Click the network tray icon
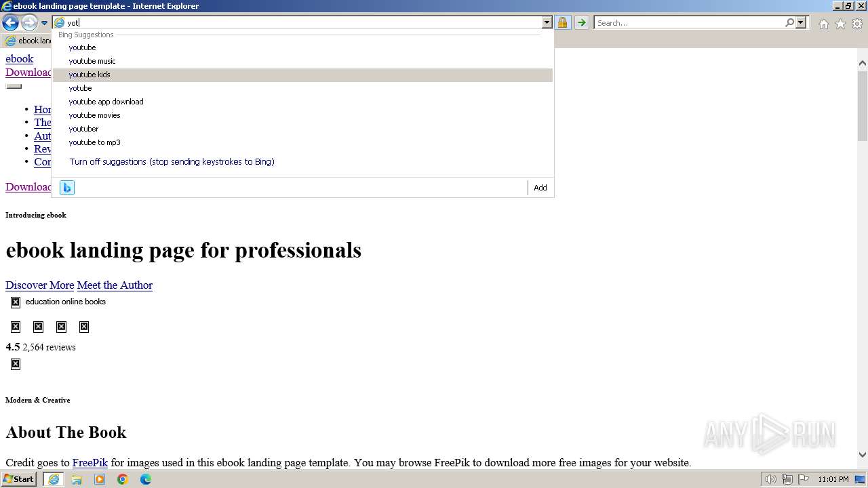Image resolution: width=868 pixels, height=488 pixels. [x=787, y=479]
